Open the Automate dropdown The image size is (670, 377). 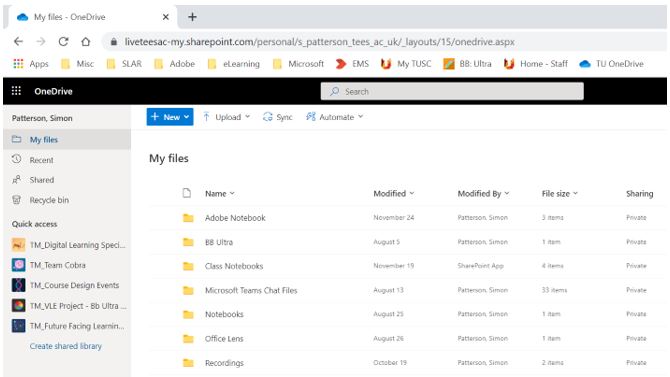(335, 117)
